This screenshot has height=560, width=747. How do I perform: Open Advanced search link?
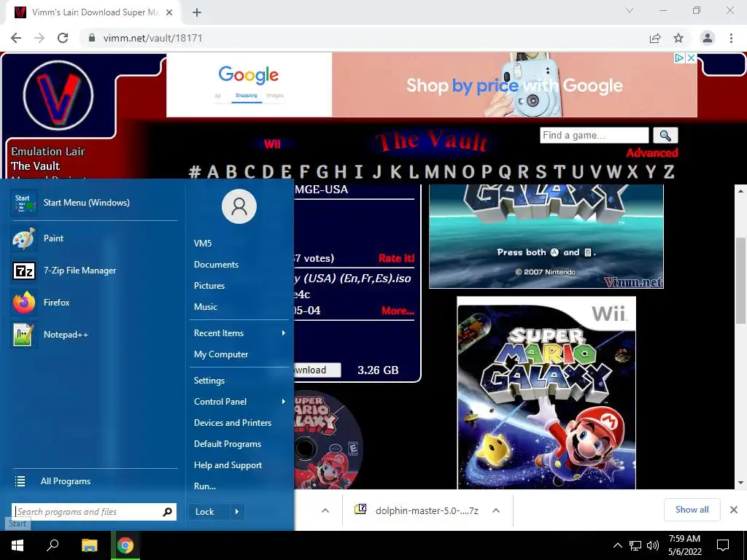point(651,153)
